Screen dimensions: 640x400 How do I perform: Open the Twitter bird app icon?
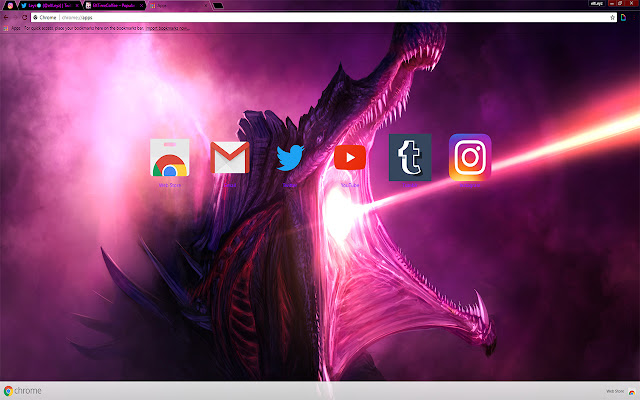point(290,158)
